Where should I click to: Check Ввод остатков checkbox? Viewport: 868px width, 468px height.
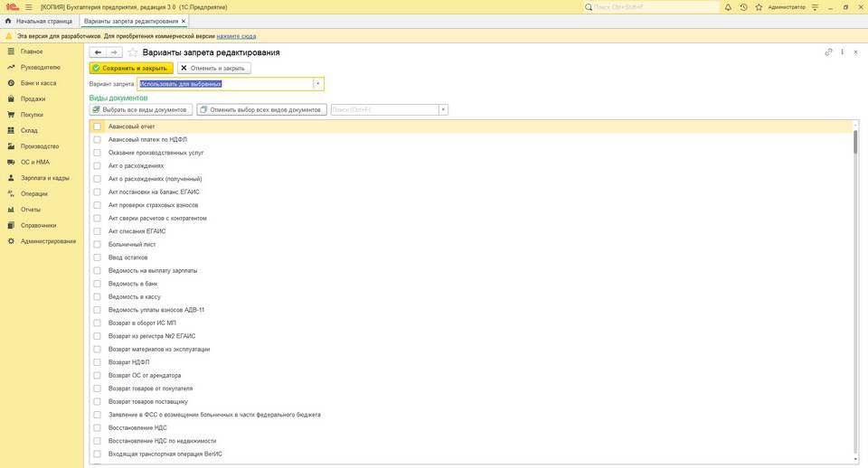click(x=98, y=257)
